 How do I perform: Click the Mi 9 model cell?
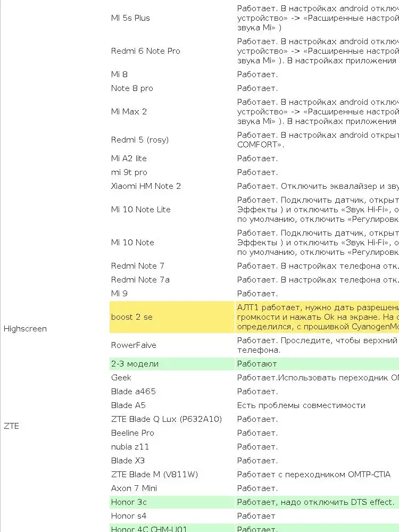pos(119,294)
